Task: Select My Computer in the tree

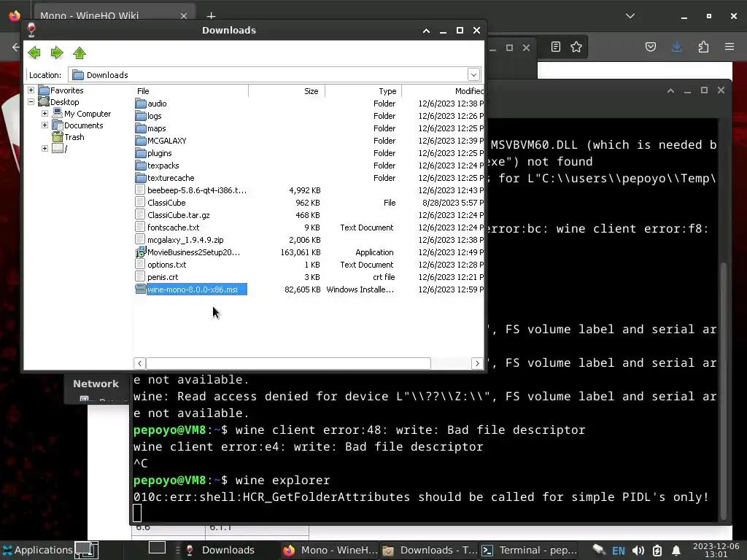Action: pyautogui.click(x=88, y=114)
